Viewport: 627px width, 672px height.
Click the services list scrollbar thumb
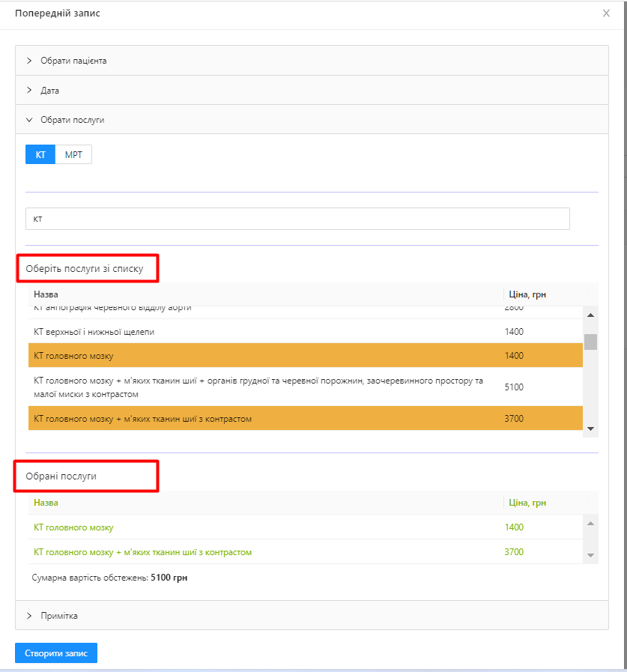590,342
